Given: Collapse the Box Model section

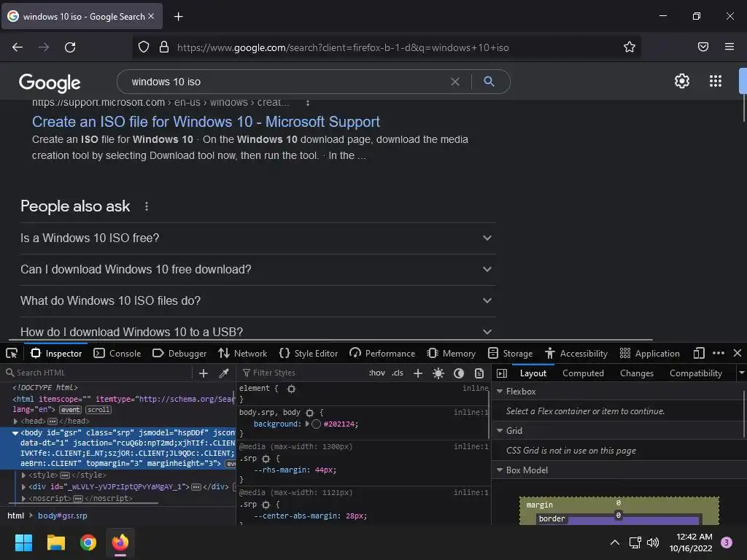Looking at the screenshot, I should coord(500,470).
